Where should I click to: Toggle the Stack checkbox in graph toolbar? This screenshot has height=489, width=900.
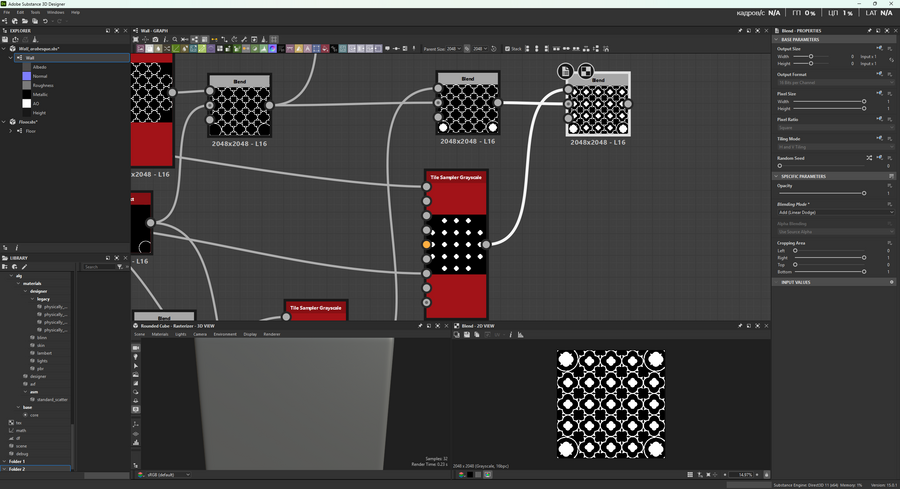point(507,48)
